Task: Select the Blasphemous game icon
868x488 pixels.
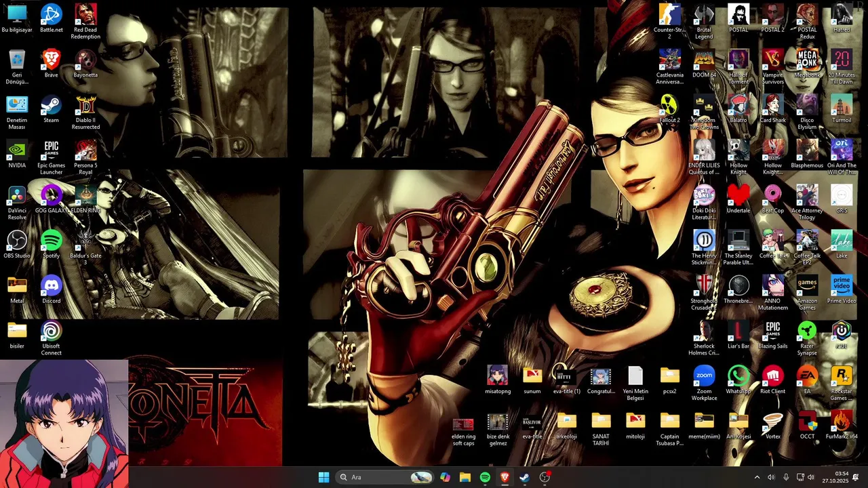Action: 807,155
